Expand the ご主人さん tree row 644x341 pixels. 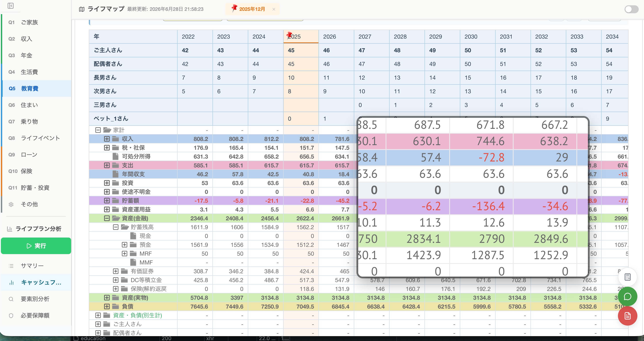pos(98,324)
